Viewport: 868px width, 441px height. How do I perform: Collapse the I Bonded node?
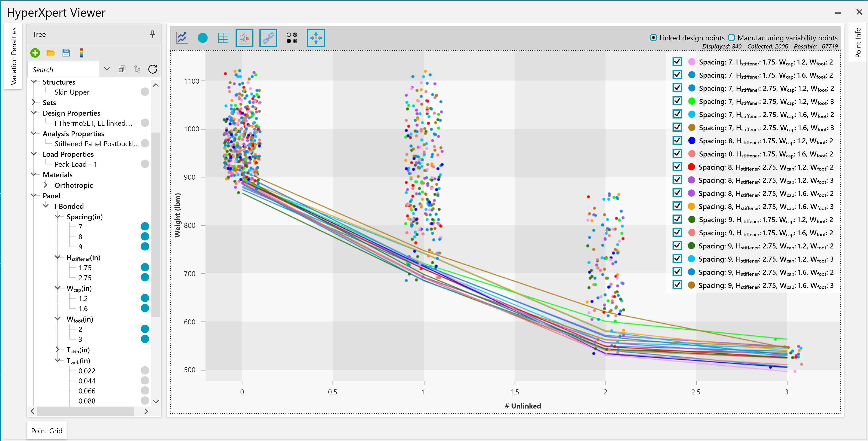click(46, 206)
